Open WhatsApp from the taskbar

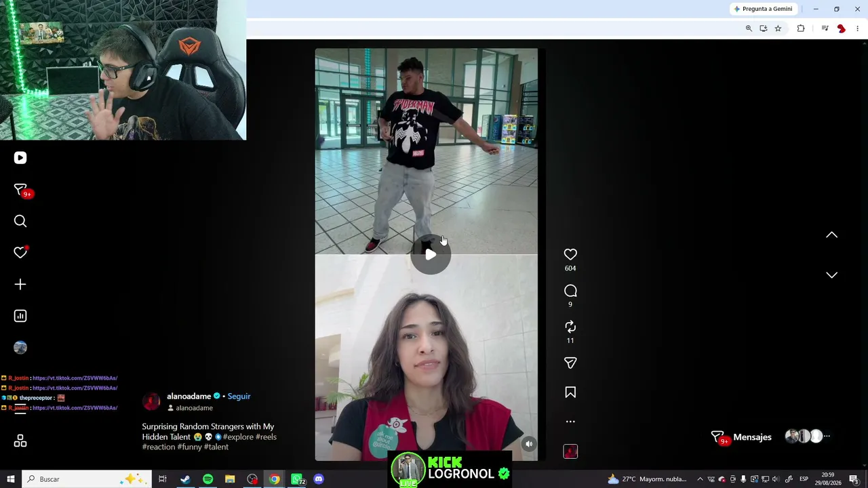[x=297, y=479]
